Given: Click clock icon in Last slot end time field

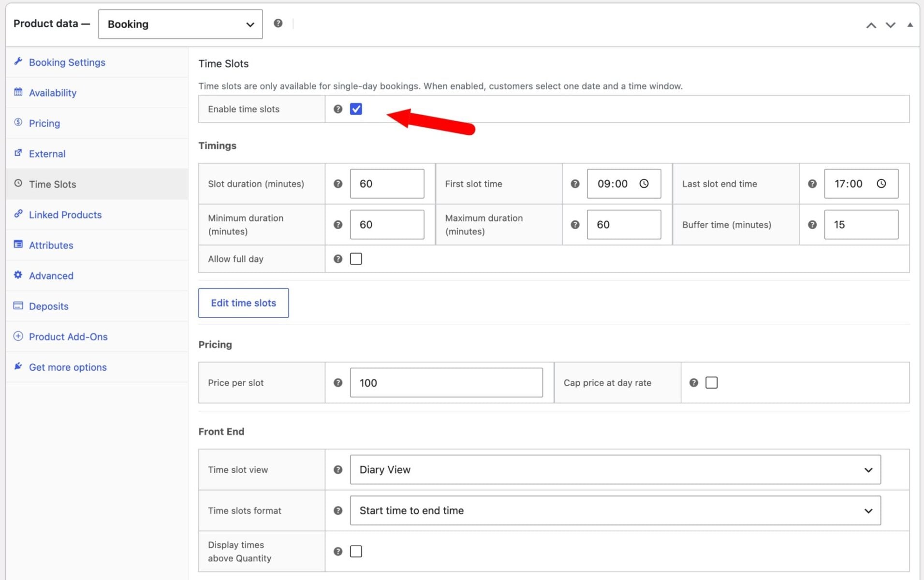Looking at the screenshot, I should (881, 184).
